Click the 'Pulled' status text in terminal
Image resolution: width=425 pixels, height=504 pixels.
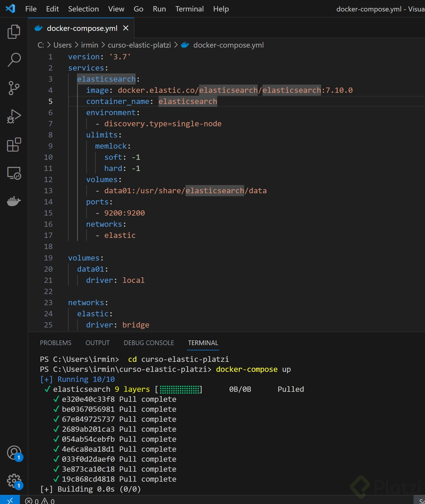pyautogui.click(x=291, y=389)
